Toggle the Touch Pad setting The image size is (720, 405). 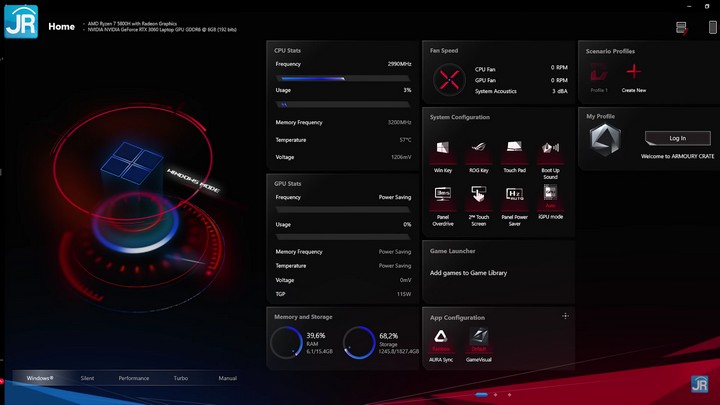click(514, 147)
